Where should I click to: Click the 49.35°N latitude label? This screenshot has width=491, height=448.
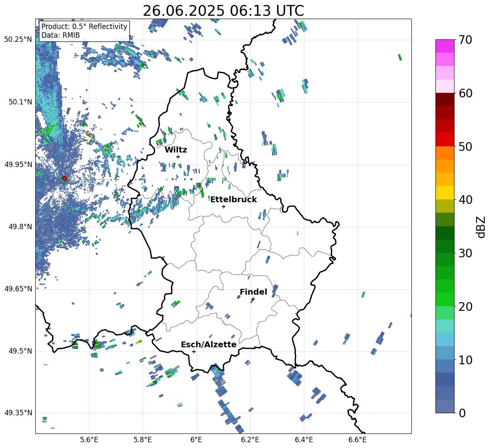pos(18,413)
